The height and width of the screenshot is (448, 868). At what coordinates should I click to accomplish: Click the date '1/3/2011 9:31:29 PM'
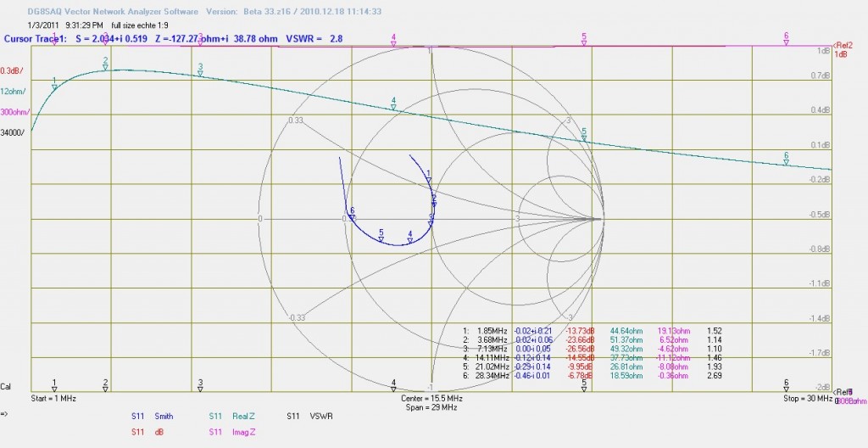(x=65, y=25)
